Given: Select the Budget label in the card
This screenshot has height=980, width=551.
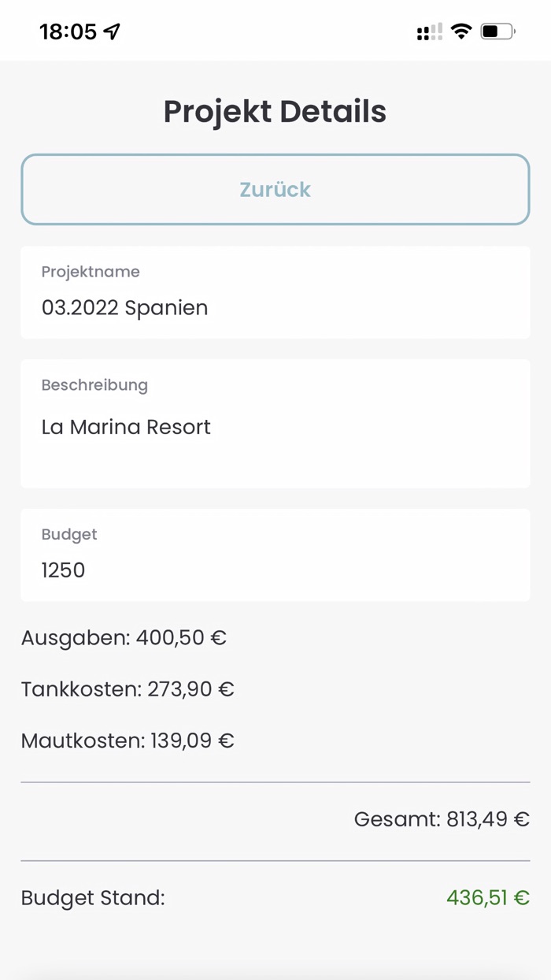Looking at the screenshot, I should tap(69, 534).
